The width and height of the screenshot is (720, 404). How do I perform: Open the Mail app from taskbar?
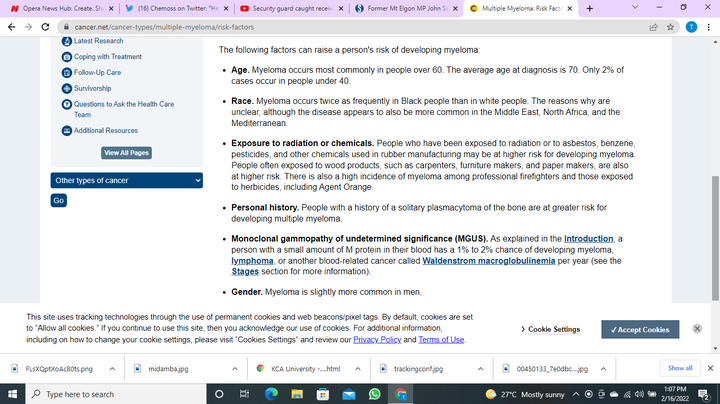[x=349, y=394]
